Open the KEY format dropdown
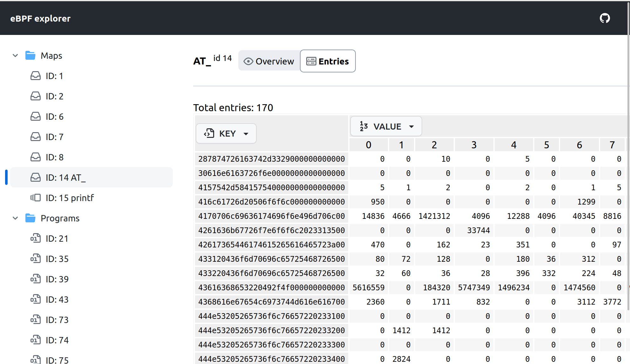Image resolution: width=630 pixels, height=364 pixels. click(x=226, y=133)
